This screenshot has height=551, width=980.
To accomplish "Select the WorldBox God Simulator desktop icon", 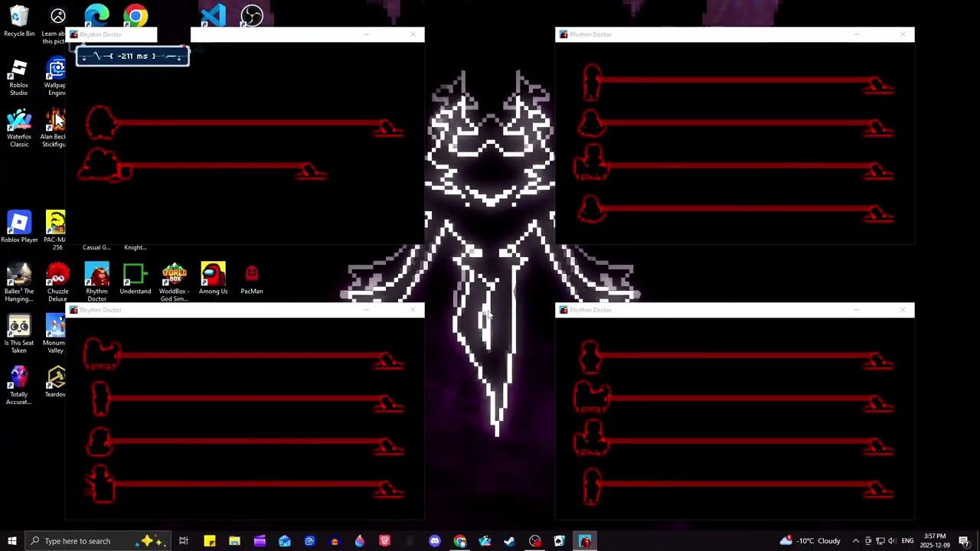I will [174, 282].
